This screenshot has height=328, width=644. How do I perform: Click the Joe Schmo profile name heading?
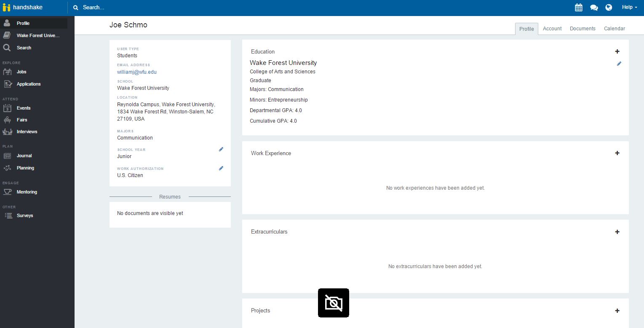[x=128, y=25]
